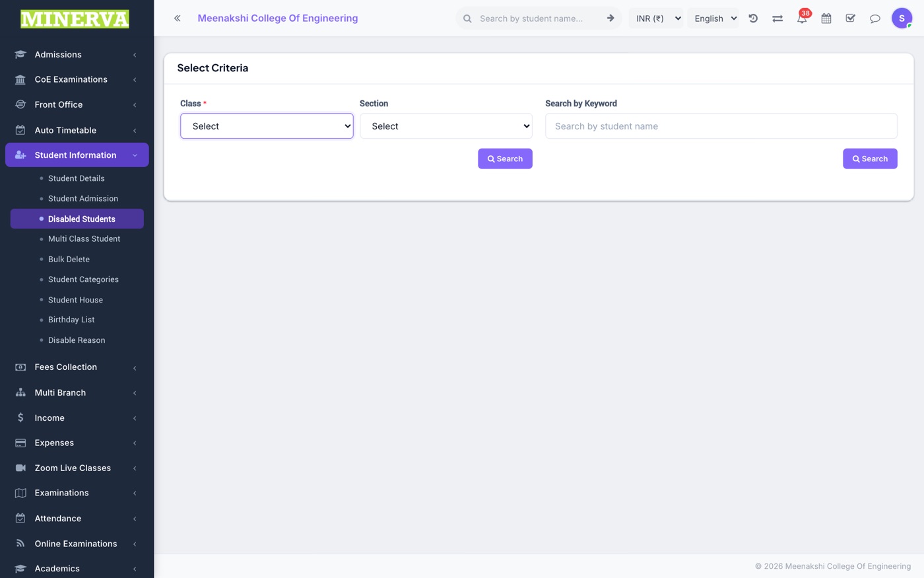Click the MINERVA logo

click(x=75, y=18)
